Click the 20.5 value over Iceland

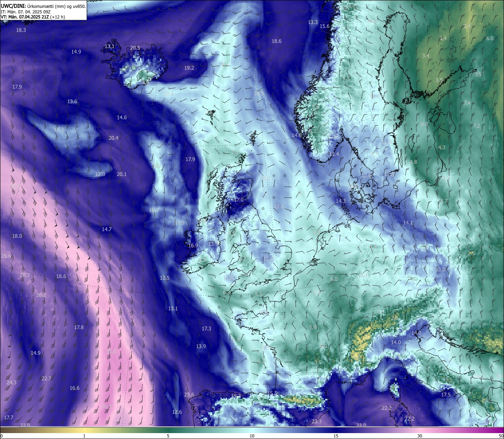tap(135, 48)
